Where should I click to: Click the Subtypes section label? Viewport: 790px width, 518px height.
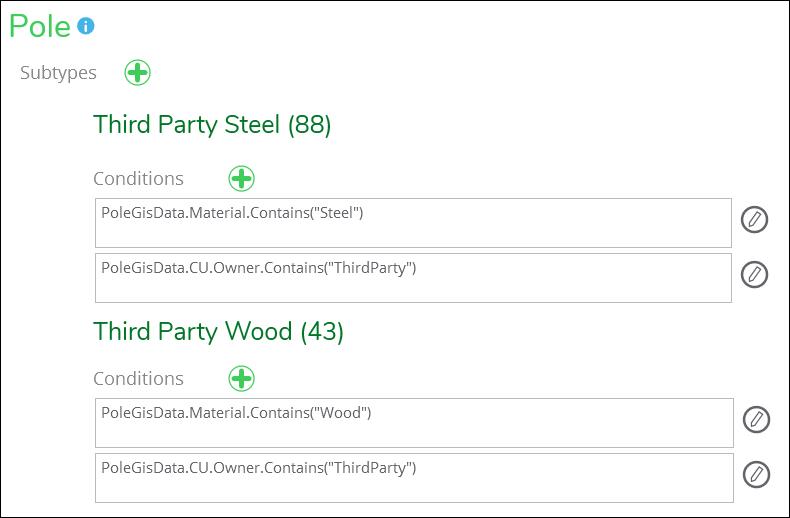(58, 73)
